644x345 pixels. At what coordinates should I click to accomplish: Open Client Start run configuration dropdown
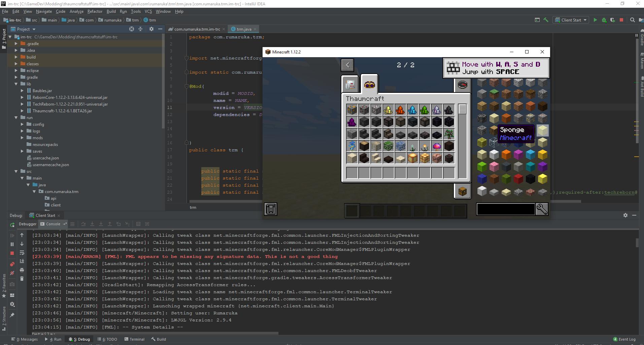coord(571,20)
